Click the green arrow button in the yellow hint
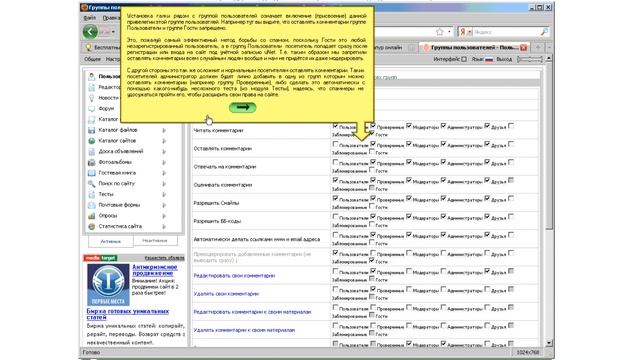The image size is (640, 360). coord(242,107)
